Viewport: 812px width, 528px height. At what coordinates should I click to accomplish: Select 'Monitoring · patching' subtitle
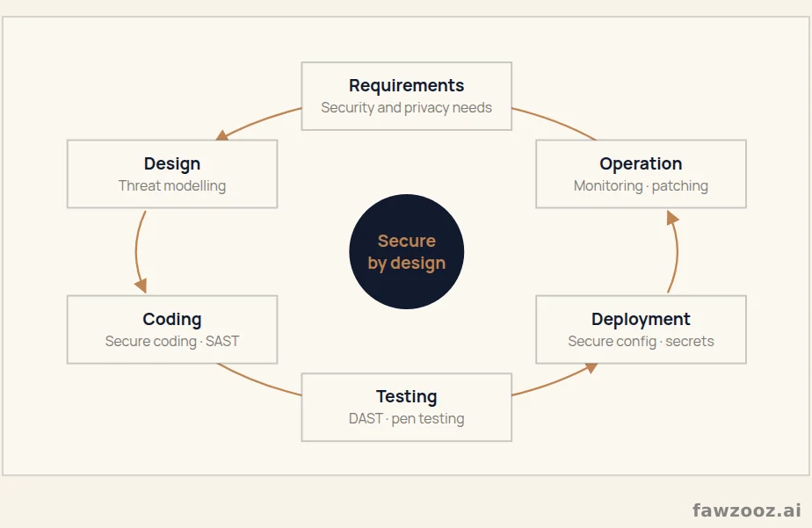click(641, 186)
